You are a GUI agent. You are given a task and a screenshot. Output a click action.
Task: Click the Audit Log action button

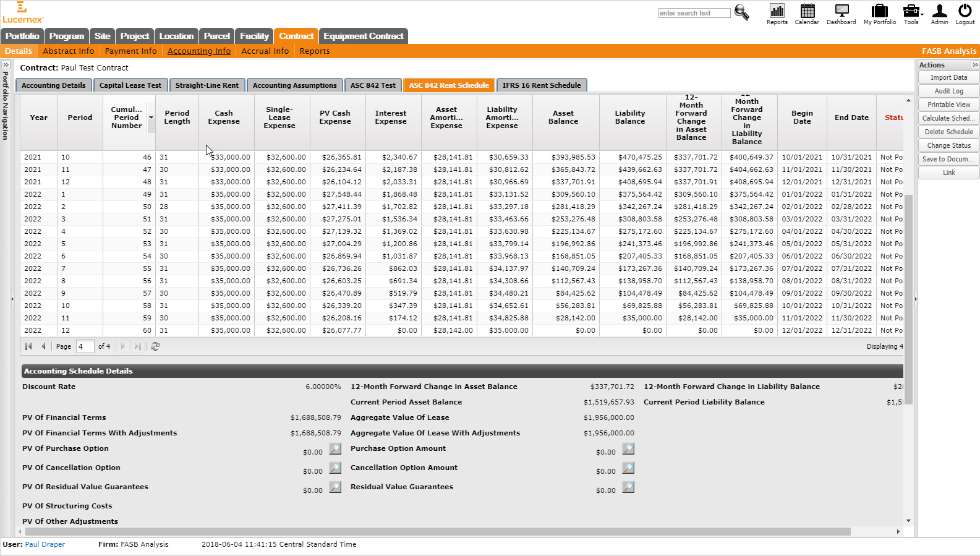(x=949, y=91)
